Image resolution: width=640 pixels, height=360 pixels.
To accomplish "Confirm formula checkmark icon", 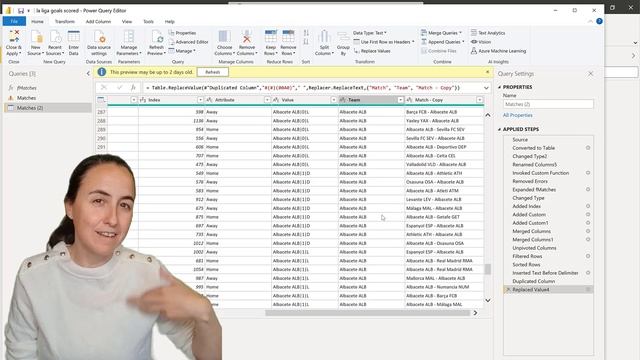I will (119, 87).
